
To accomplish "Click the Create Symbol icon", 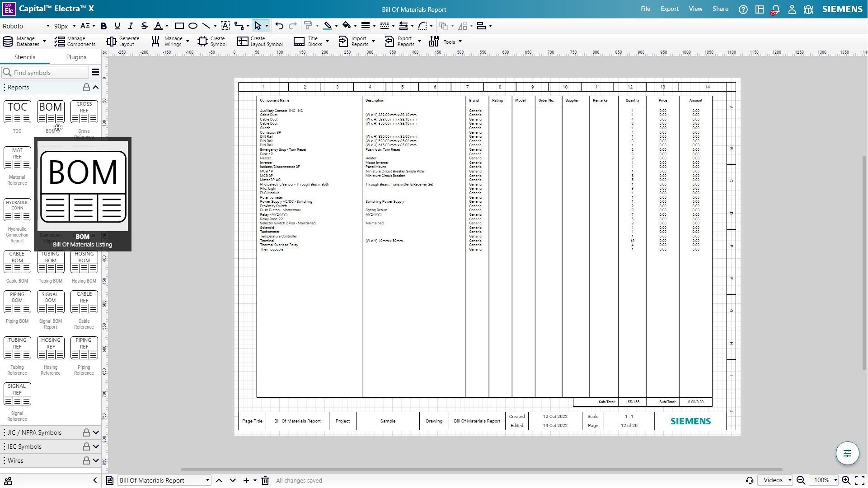I will point(203,42).
